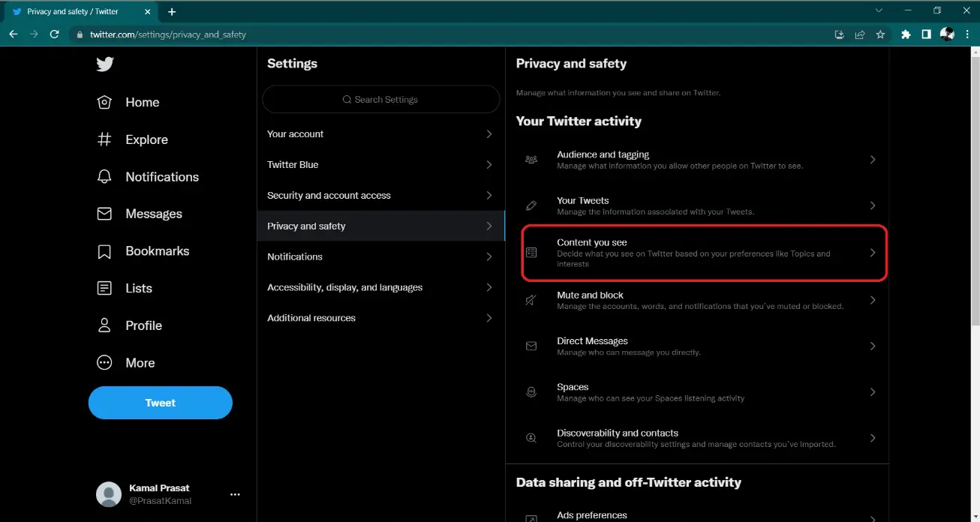Screen dimensions: 980x522
Task: Expand Accessibility, display, and languages chevron
Action: click(489, 287)
